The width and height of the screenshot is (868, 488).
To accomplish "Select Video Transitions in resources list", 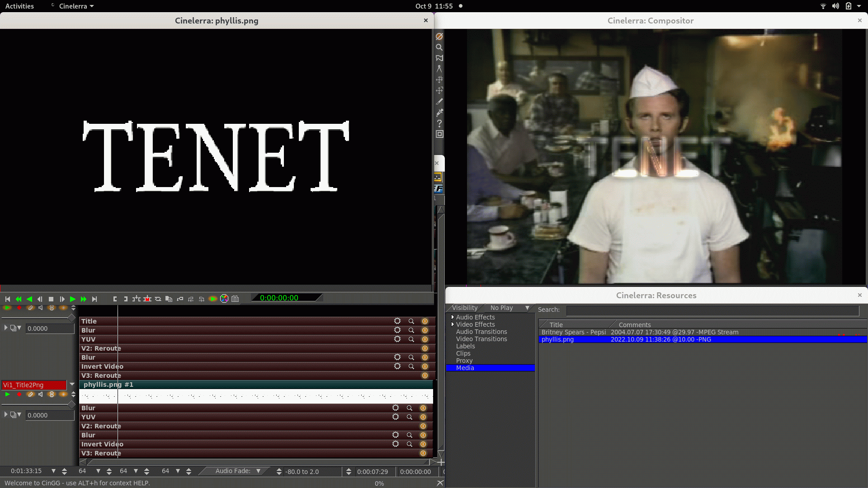I will 481,339.
